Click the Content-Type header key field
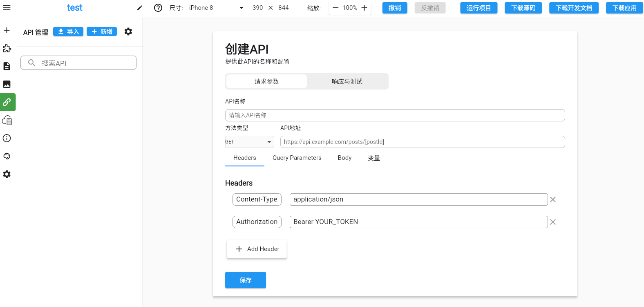Viewport: 644px width, 307px height. coord(257,199)
